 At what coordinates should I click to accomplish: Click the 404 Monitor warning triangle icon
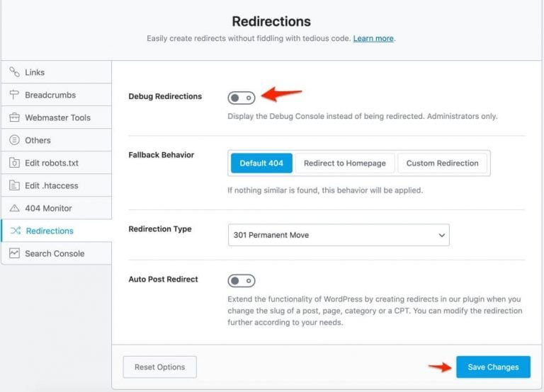(x=14, y=208)
